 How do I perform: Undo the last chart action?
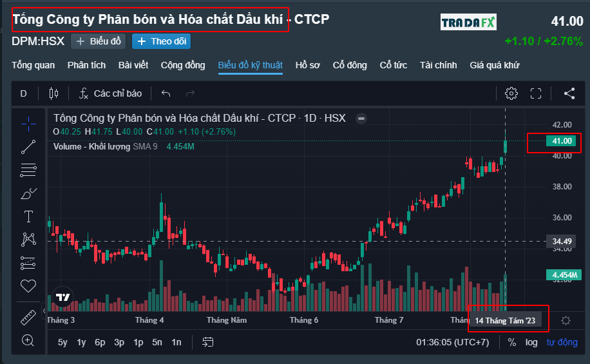click(x=166, y=93)
